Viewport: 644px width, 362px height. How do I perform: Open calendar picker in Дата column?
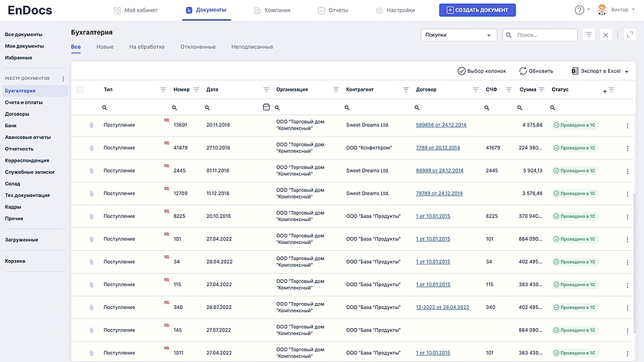pos(266,107)
